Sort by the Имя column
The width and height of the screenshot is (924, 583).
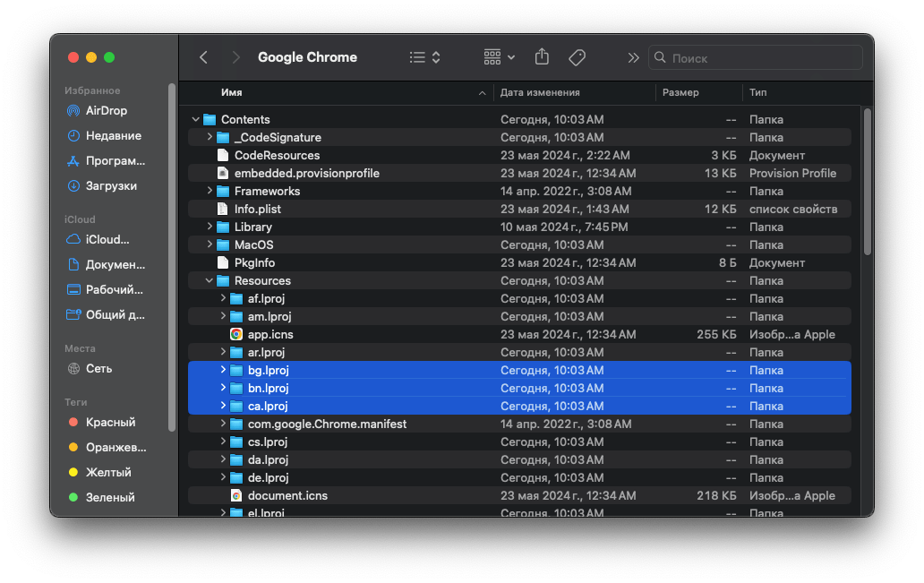click(x=232, y=92)
